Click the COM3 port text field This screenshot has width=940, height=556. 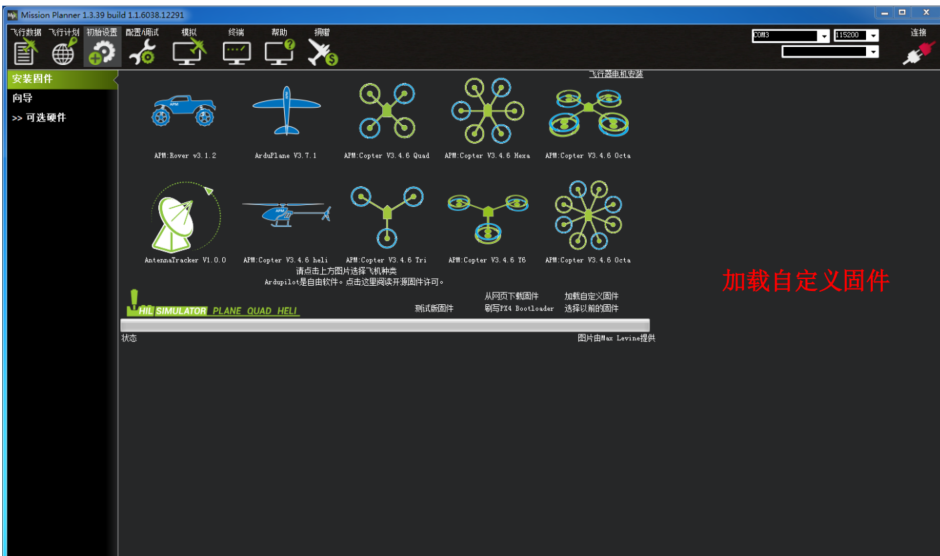point(785,36)
